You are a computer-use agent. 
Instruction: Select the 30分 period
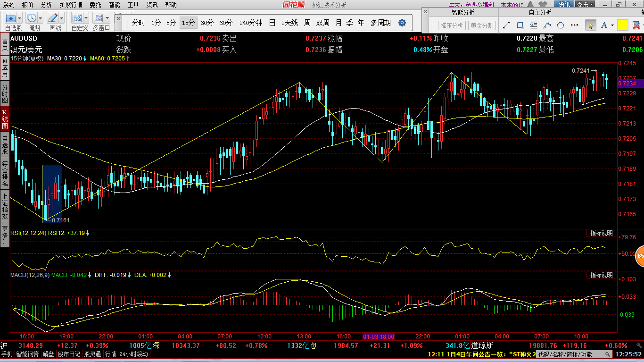click(x=207, y=23)
